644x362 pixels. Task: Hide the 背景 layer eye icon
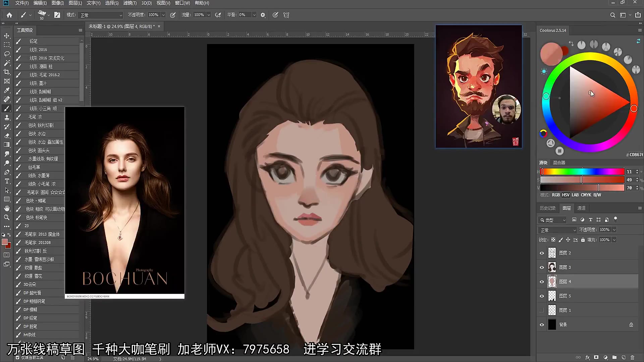click(542, 325)
